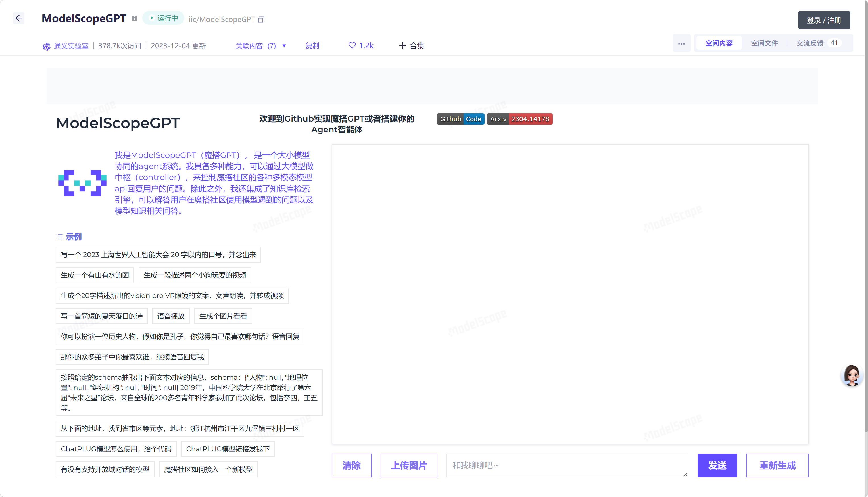Select example 按照给定的schema抽取信息
Image resolution: width=868 pixels, height=497 pixels.
coord(189,393)
